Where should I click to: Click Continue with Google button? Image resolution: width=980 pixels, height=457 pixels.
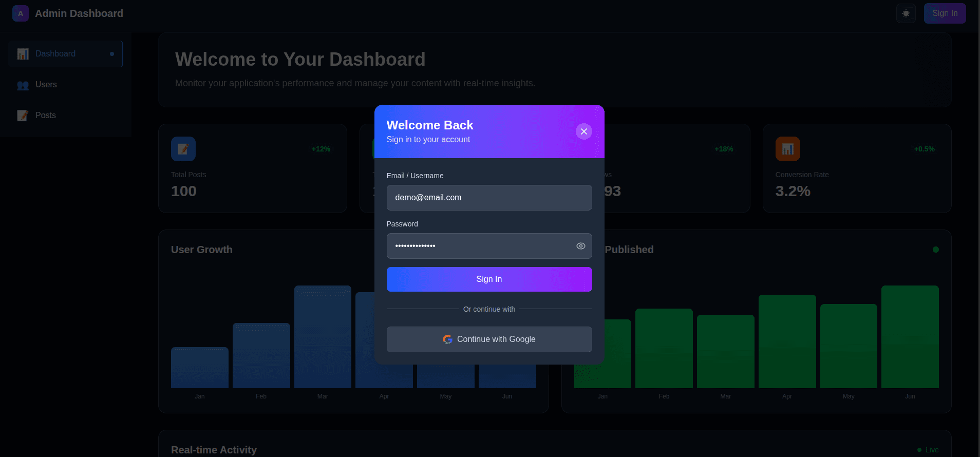[x=489, y=339]
